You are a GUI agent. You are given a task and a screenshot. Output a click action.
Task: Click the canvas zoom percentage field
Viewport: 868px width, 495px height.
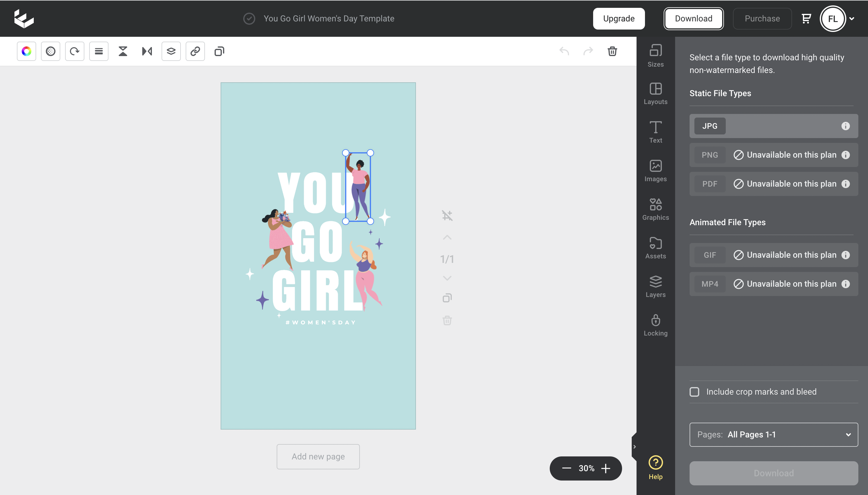(587, 468)
